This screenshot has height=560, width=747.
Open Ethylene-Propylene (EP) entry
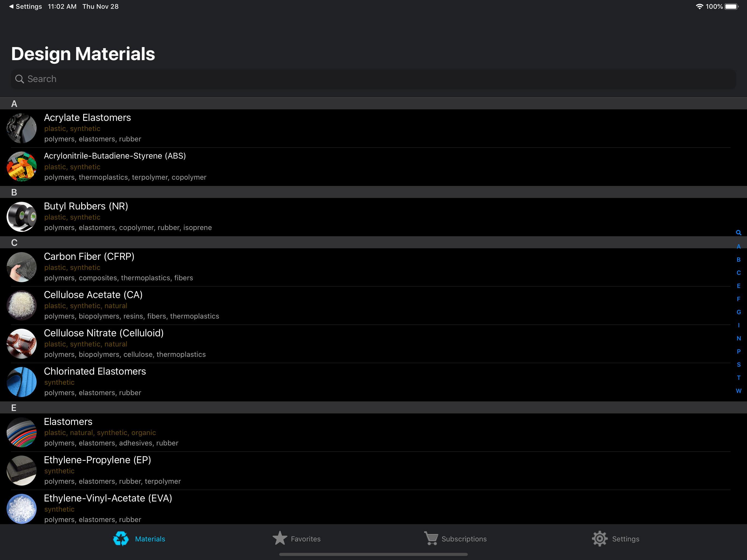click(x=98, y=460)
